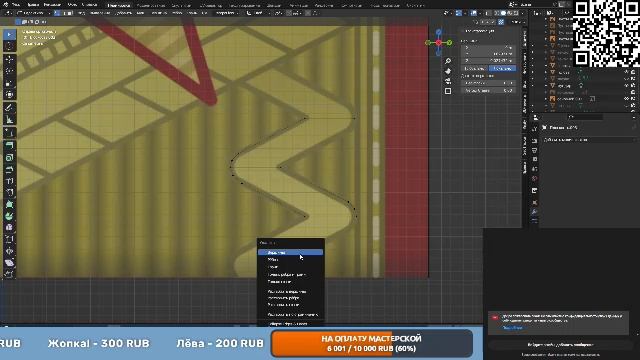Click the link in the bottom-right notification

(513, 328)
